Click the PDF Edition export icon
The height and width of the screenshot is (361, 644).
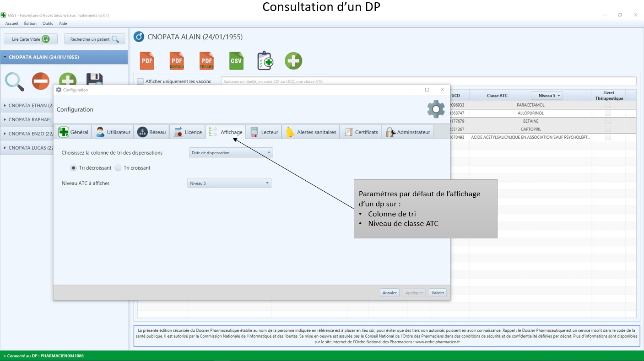(x=177, y=61)
